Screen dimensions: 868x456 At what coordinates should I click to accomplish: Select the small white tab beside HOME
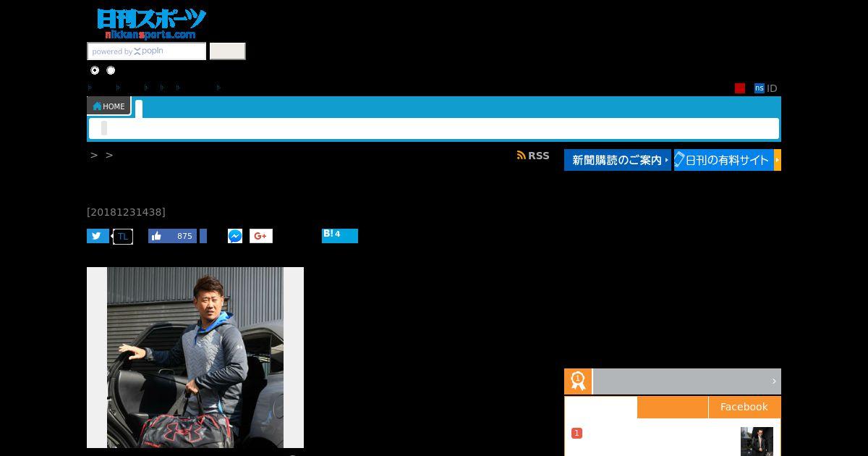pos(139,109)
